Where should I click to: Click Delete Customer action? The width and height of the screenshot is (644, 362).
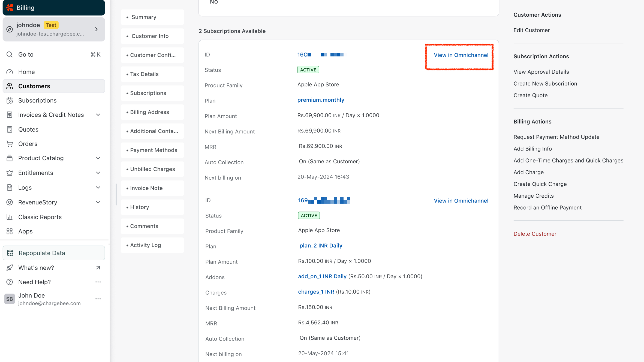tap(535, 234)
